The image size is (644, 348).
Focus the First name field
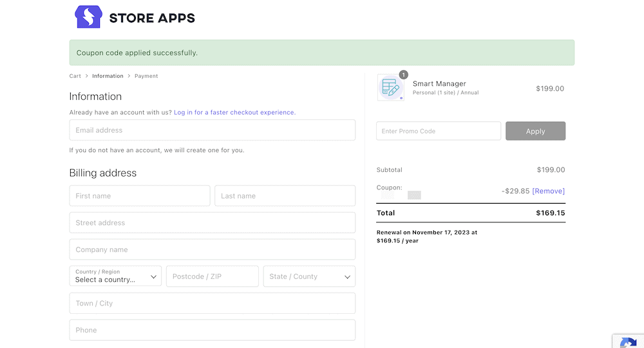click(x=140, y=195)
